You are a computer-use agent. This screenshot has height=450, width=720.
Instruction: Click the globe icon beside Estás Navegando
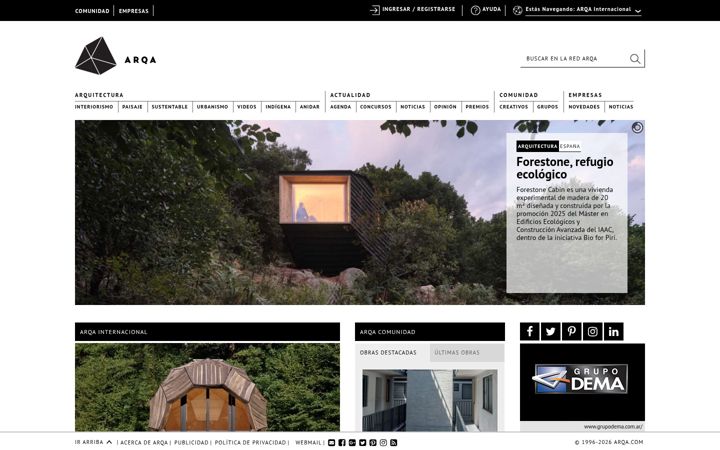click(x=518, y=10)
